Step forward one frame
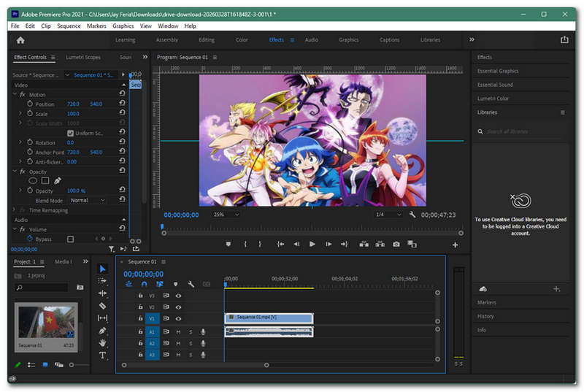 328,245
